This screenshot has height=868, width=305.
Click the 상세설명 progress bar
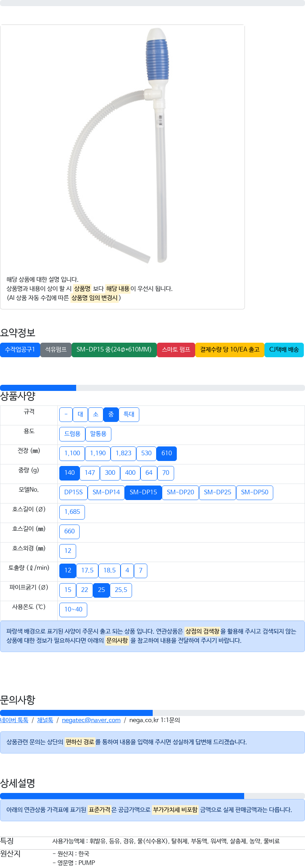[x=152, y=796]
